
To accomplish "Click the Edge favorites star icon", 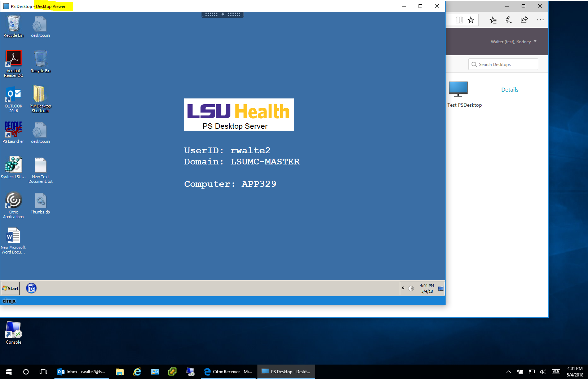I will (471, 20).
